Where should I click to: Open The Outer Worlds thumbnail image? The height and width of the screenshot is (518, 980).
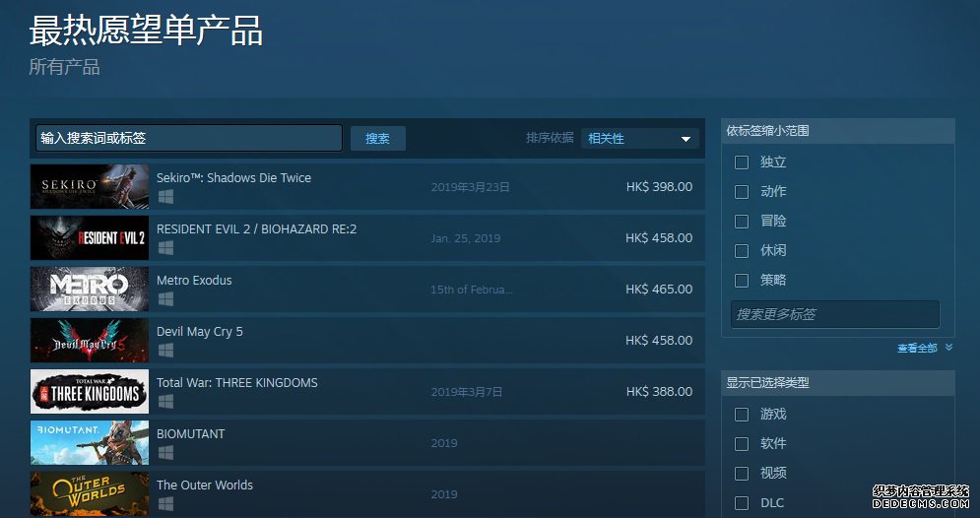coord(90,493)
